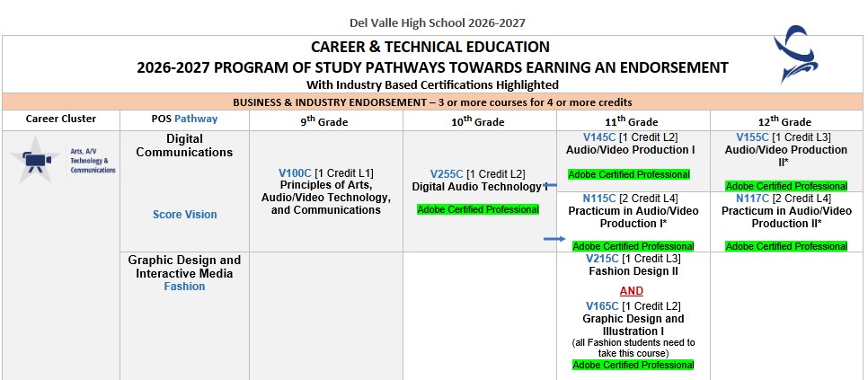Select 'Graphic Design and Interactive Media' pathway name
868x380 pixels.
click(184, 267)
